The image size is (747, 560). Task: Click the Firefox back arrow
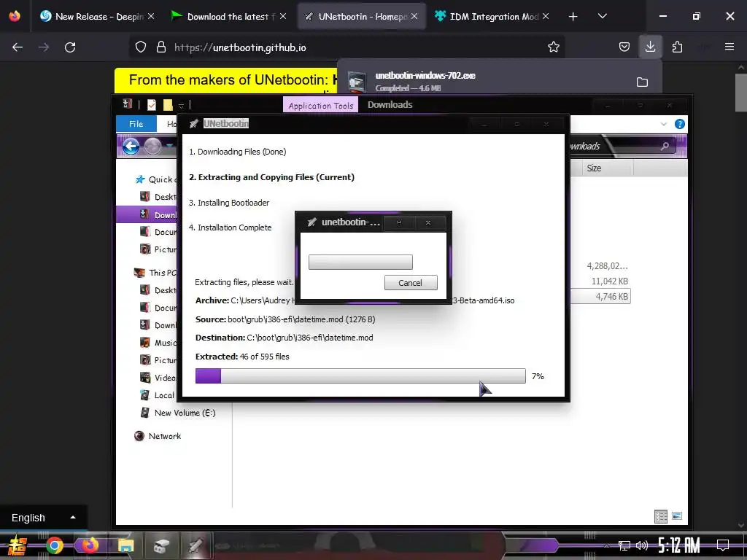click(x=18, y=47)
